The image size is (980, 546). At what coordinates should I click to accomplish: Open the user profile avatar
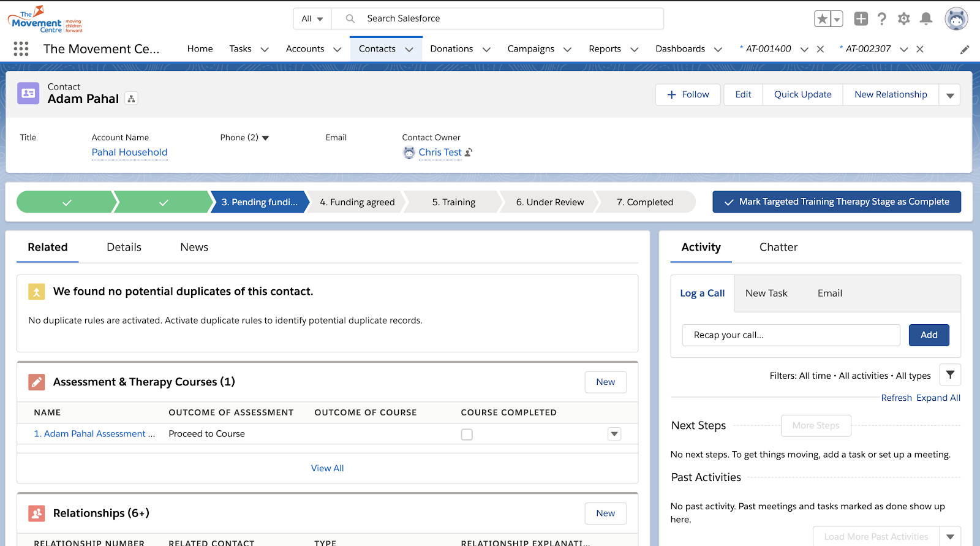coord(956,18)
